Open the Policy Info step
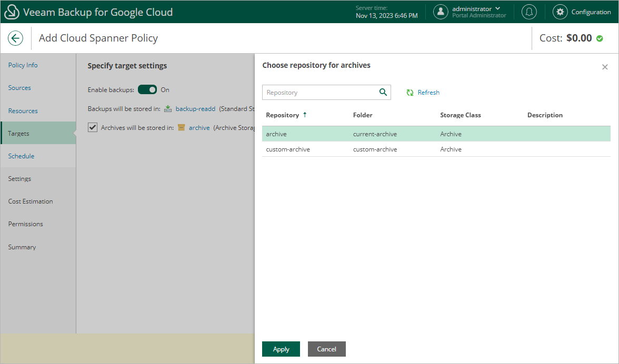 (23, 65)
